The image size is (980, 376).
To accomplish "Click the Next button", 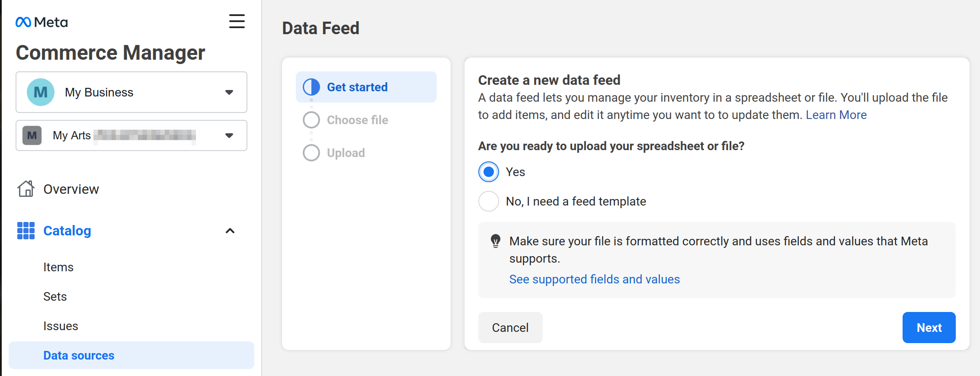I will pos(929,328).
